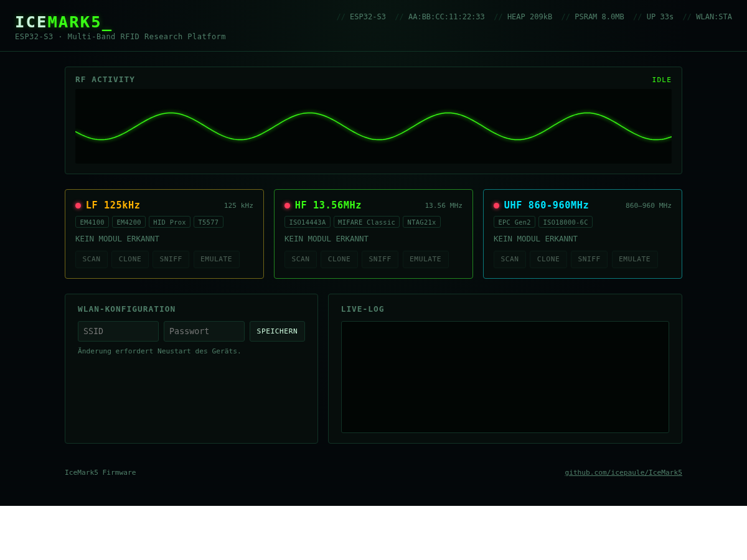
Task: Click the AA:BB:CC:11:22:33 MAC address
Action: click(446, 17)
